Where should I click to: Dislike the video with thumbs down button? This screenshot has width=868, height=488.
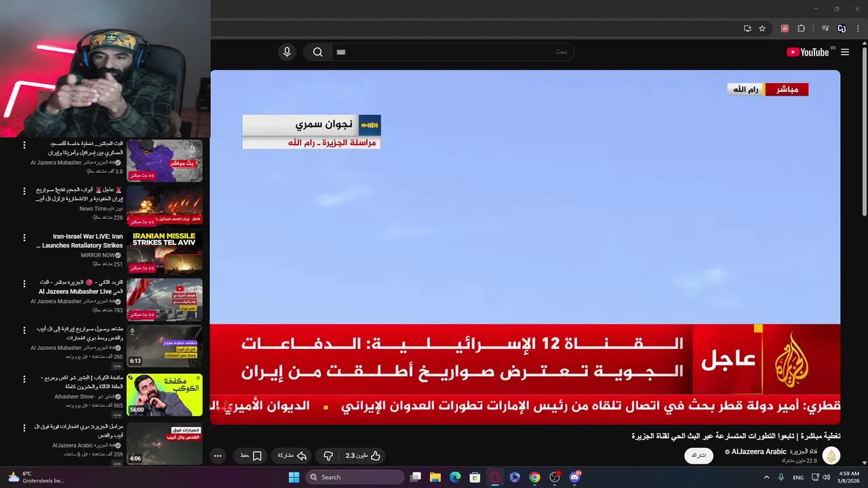[x=328, y=455]
